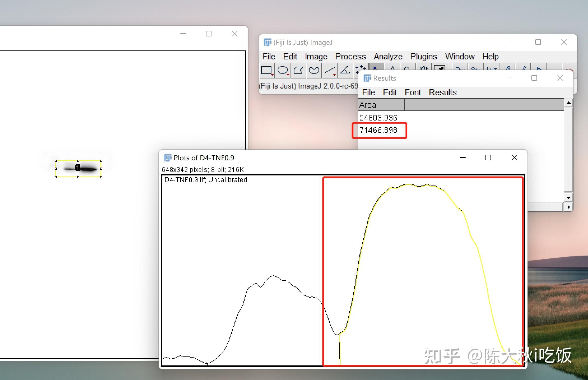
Task: Select the Straight Line tool
Action: [329, 70]
